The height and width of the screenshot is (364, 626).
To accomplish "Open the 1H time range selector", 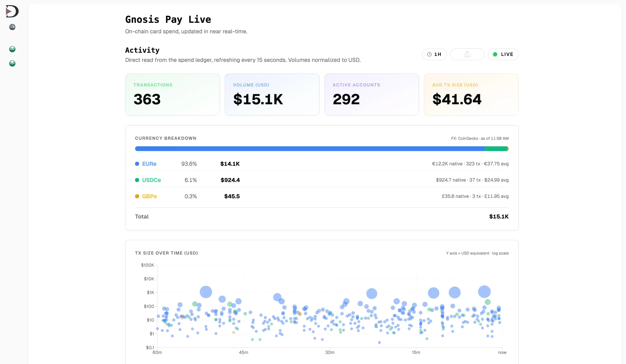I will coord(434,54).
